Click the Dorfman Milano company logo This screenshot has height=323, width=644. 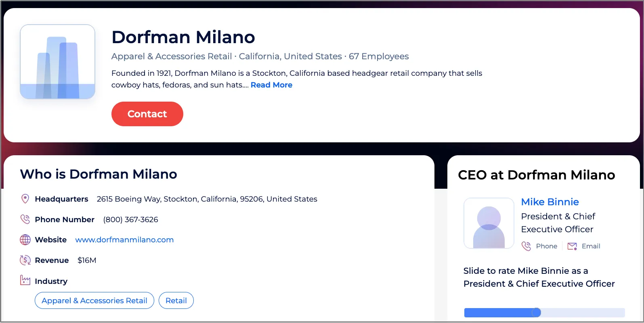(x=57, y=61)
